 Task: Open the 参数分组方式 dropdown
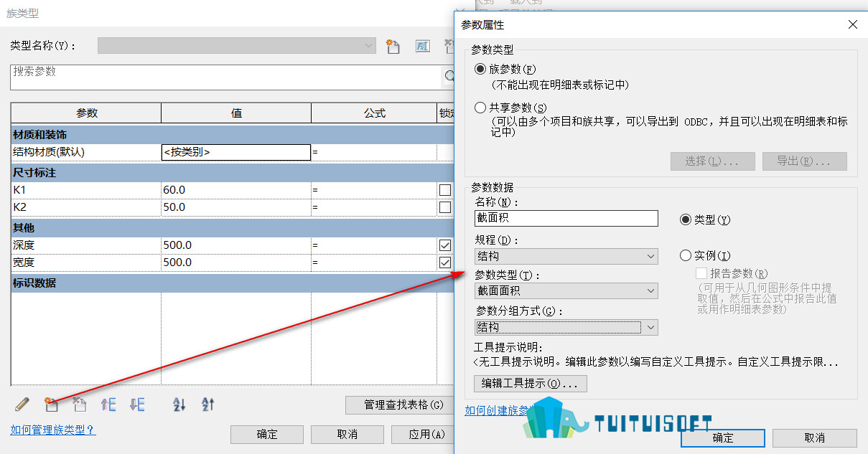566,327
